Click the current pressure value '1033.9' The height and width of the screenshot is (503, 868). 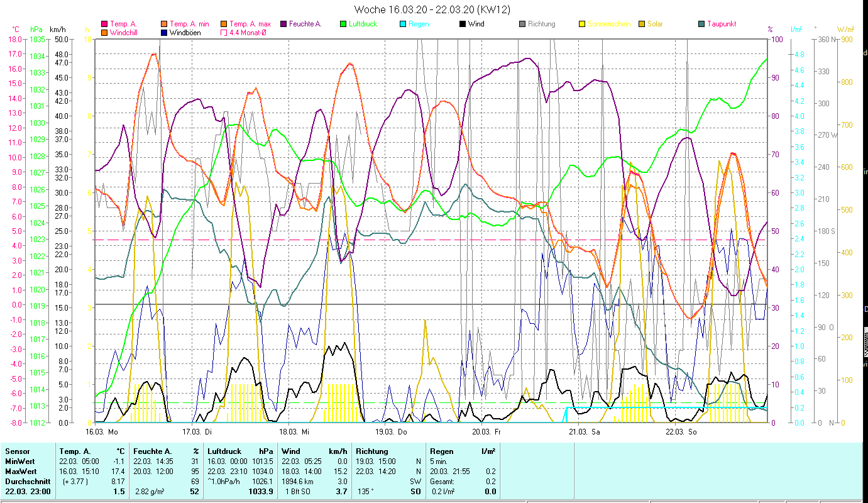pyautogui.click(x=261, y=492)
